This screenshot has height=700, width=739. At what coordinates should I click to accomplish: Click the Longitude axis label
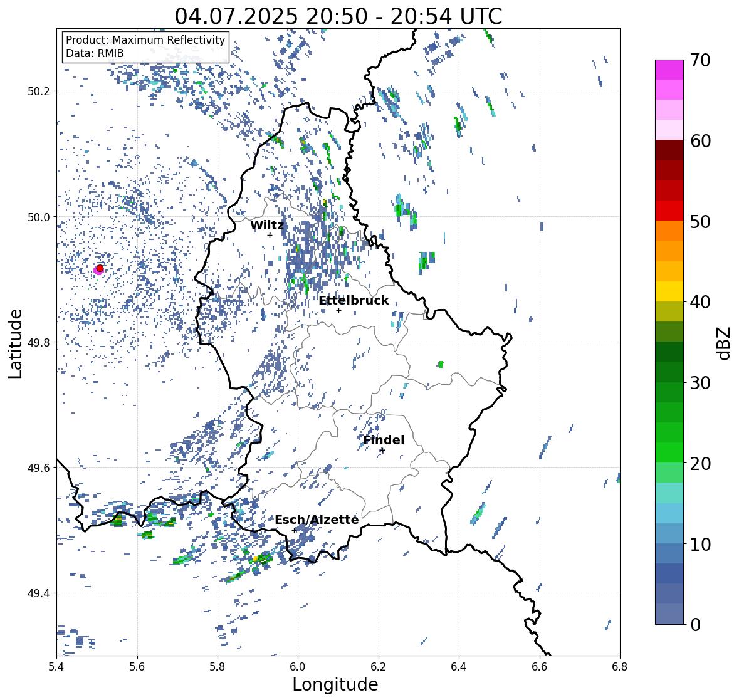click(335, 684)
